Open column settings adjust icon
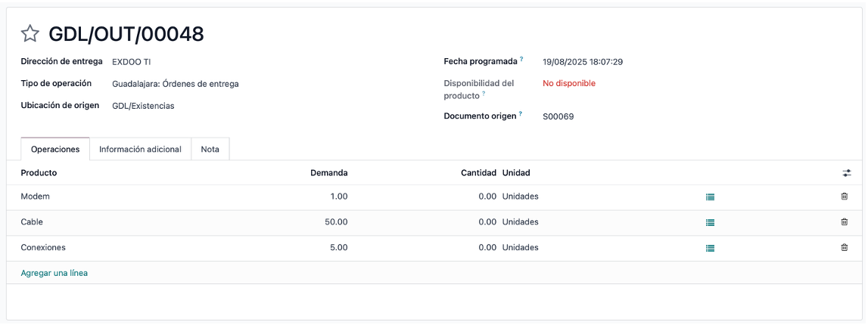The height and width of the screenshot is (325, 868). (x=846, y=173)
